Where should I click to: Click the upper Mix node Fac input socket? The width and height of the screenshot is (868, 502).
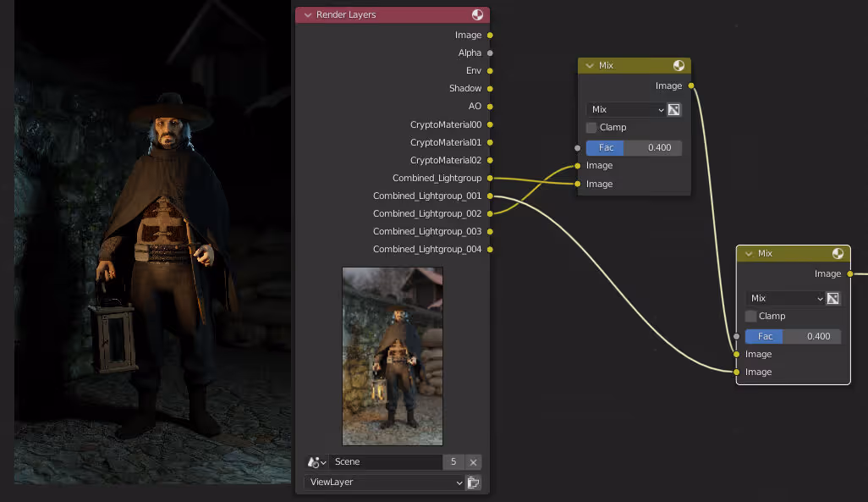(577, 148)
